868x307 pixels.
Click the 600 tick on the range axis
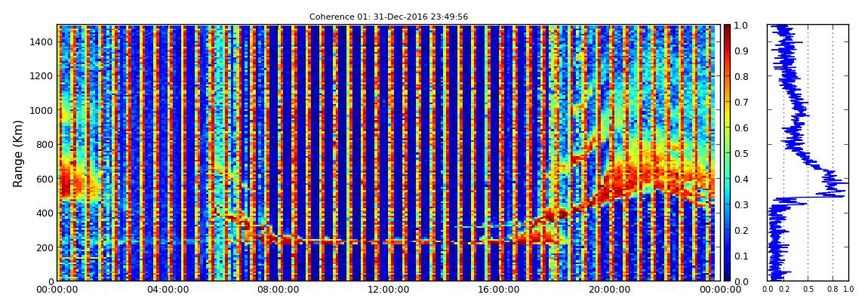click(44, 179)
